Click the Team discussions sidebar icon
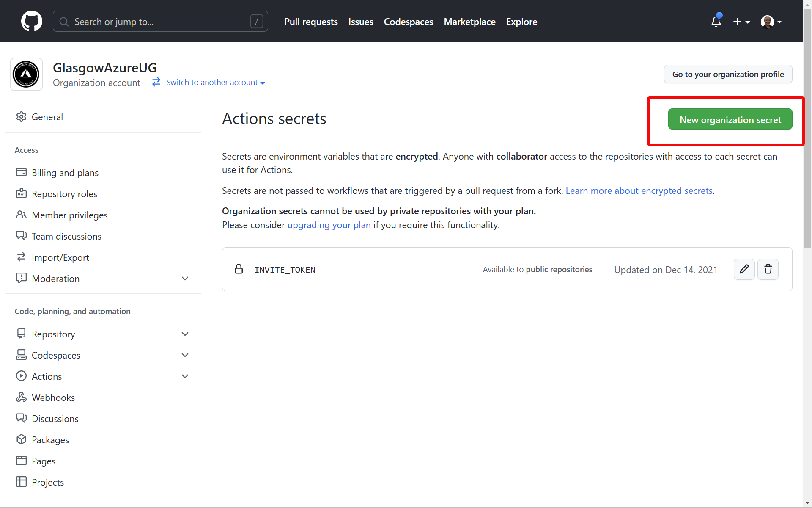This screenshot has height=508, width=812. tap(21, 236)
